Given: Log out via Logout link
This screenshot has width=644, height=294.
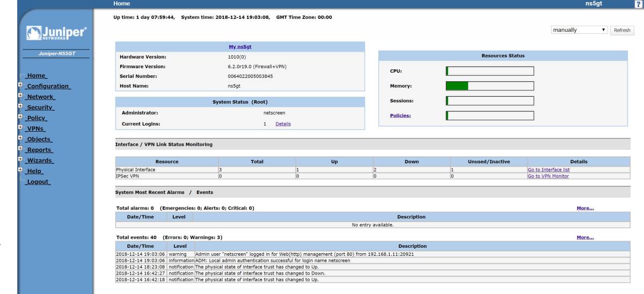Looking at the screenshot, I should point(38,182).
